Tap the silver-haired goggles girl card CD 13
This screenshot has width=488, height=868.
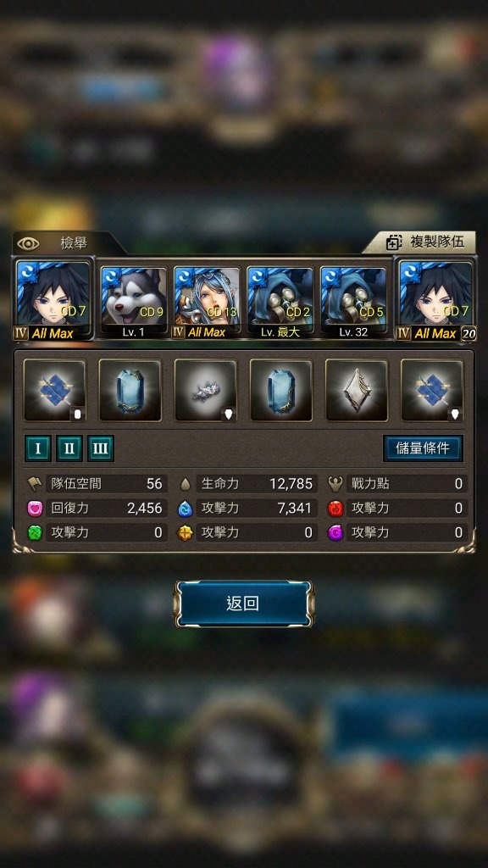click(207, 302)
